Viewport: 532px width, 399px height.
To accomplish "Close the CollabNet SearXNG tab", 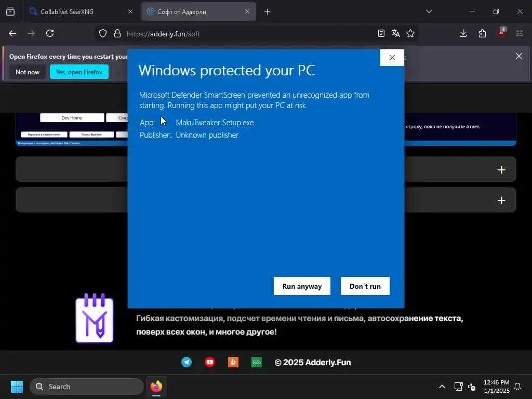I will tap(130, 11).
